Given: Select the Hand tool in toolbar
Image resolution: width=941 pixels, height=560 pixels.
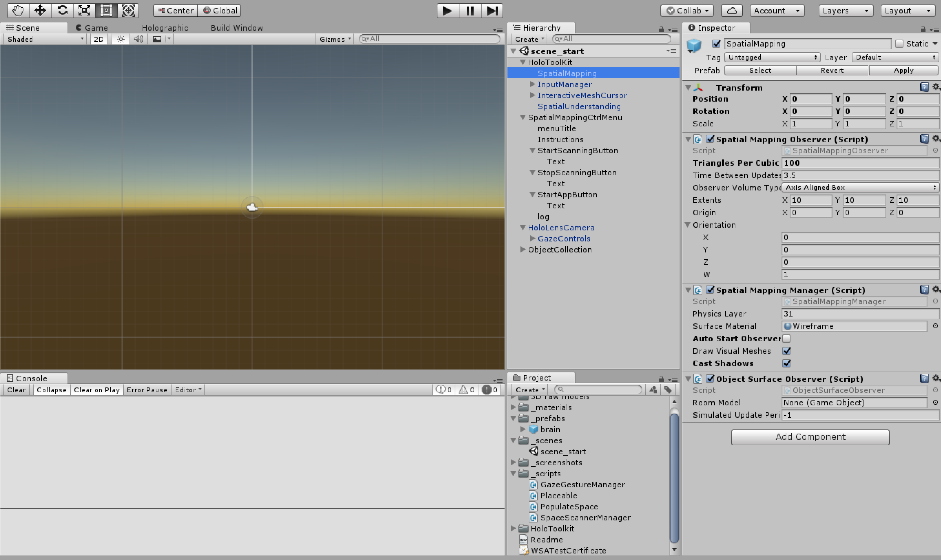Looking at the screenshot, I should (18, 11).
